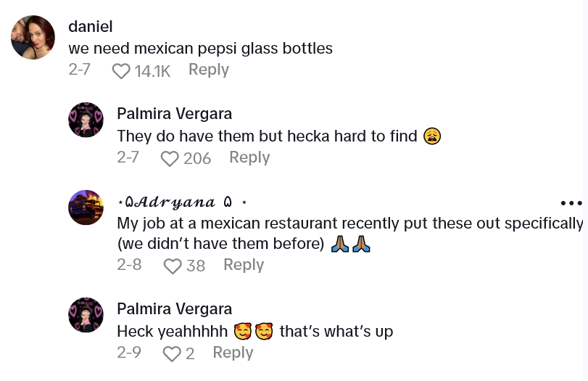Click Palmira Vergara's name on last reply
The height and width of the screenshot is (381, 588).
[174, 309]
